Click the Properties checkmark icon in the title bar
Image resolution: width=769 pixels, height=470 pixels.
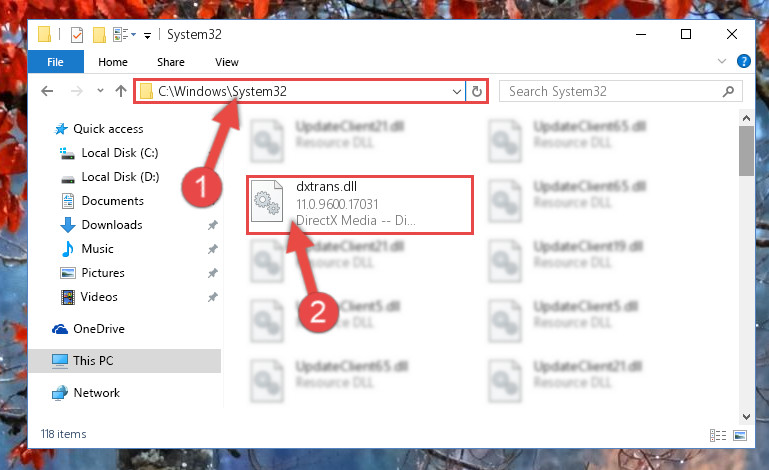[77, 35]
